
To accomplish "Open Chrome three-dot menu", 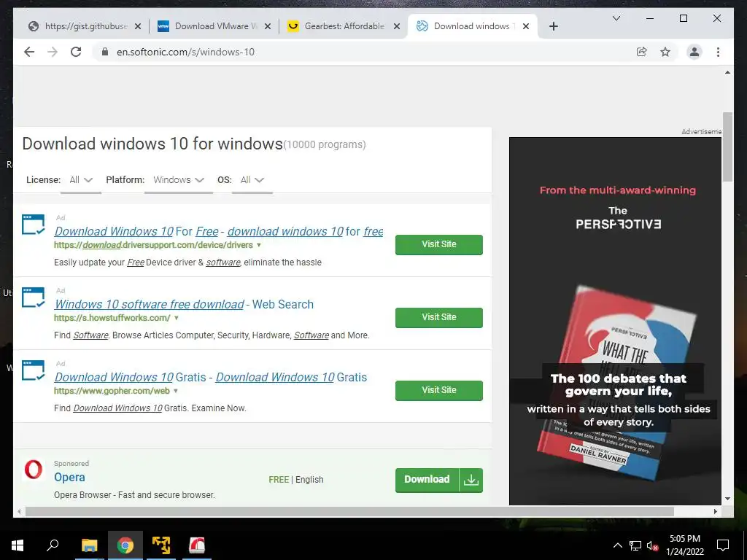I will point(718,52).
